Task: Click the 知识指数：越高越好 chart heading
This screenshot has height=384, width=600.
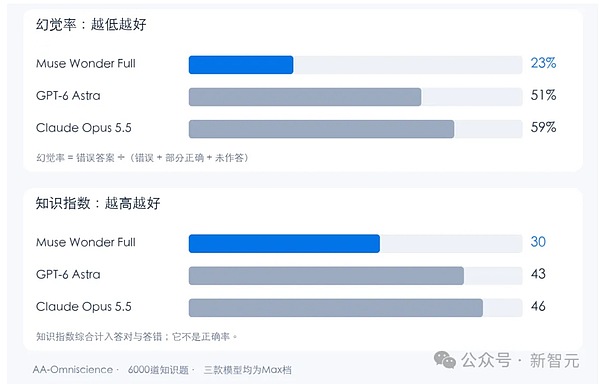Action: click(98, 203)
